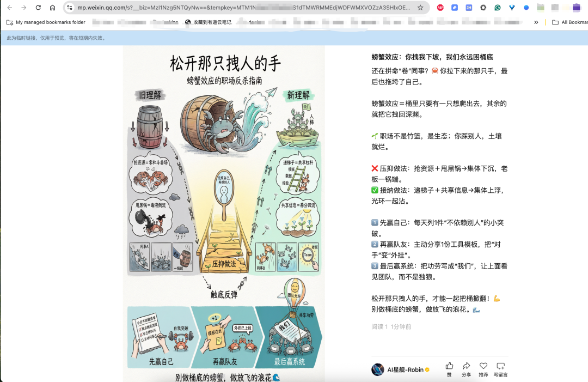This screenshot has width=588, height=382.
Task: Click the Chrome home icon
Action: pos(52,8)
